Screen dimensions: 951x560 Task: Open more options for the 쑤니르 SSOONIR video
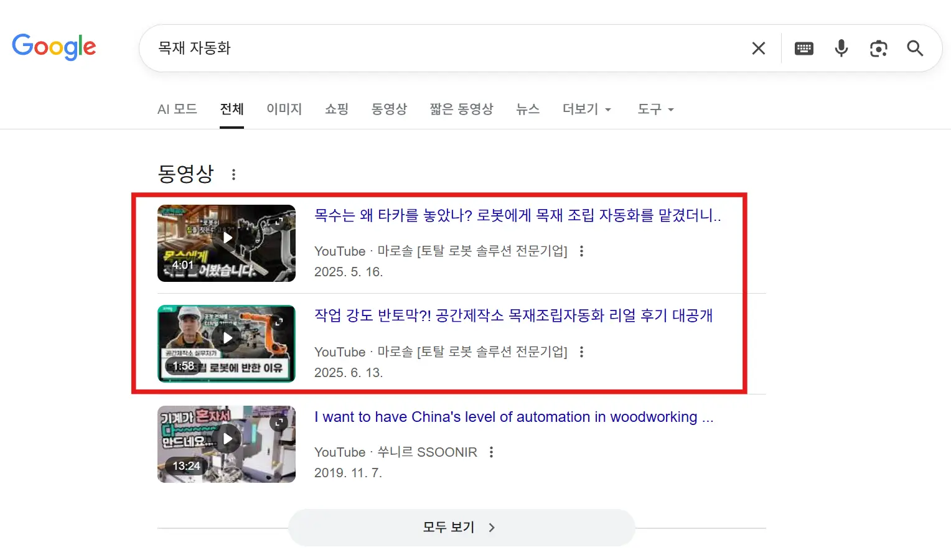(x=491, y=452)
